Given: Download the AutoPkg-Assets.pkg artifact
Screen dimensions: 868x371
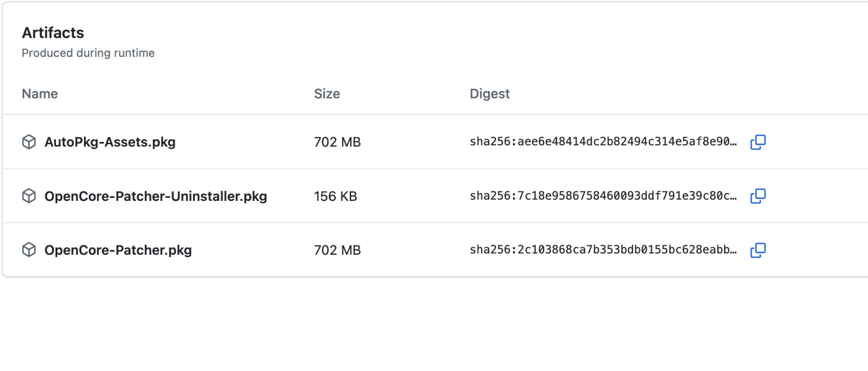Looking at the screenshot, I should click(110, 142).
